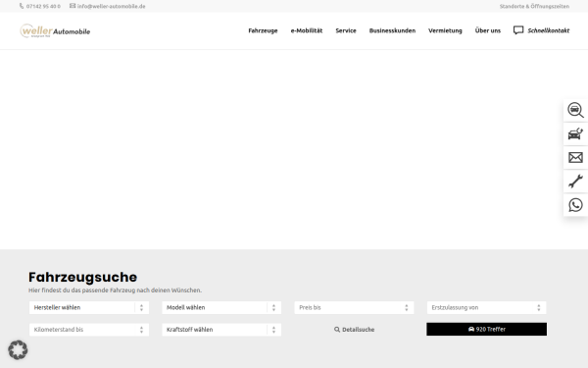Open the Detailsuche link
This screenshot has height=368, width=588.
[x=354, y=330]
